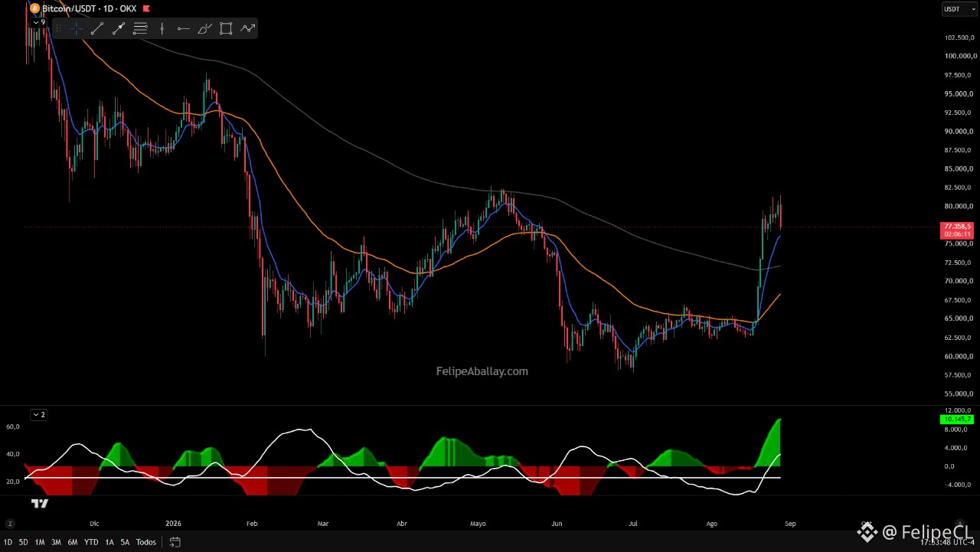Click the red flag next to OKX
Image resolution: width=980 pixels, height=552 pixels.
[x=146, y=8]
